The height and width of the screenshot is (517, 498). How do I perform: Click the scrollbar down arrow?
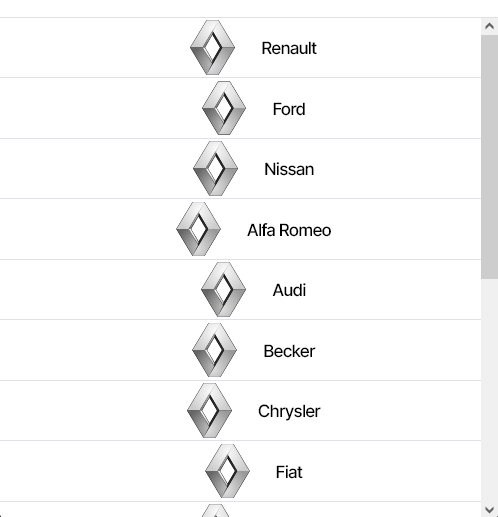pos(489,509)
